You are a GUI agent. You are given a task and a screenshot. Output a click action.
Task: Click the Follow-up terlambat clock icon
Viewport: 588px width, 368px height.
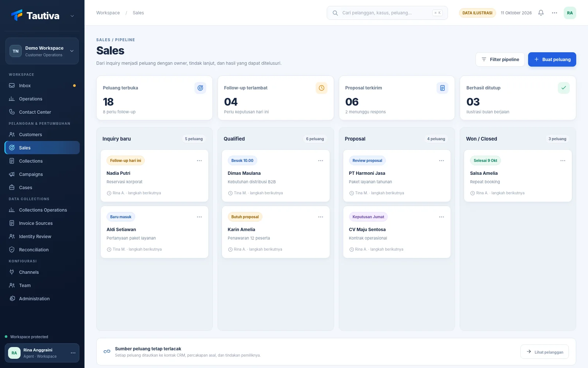coord(322,88)
